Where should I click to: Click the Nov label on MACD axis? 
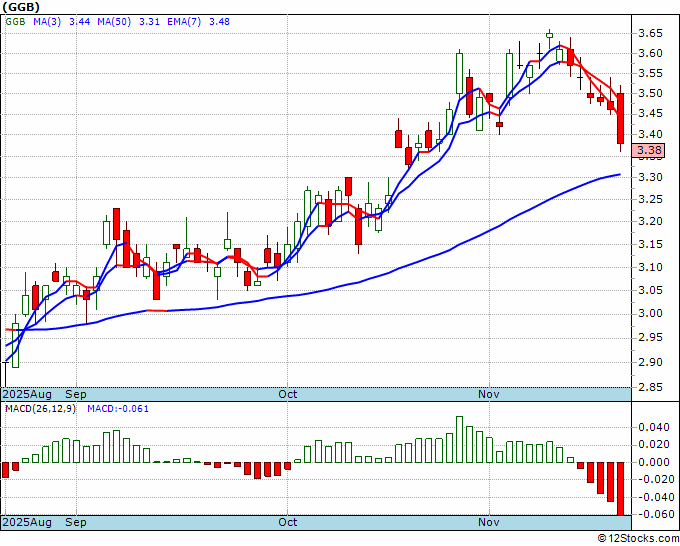coord(489,522)
